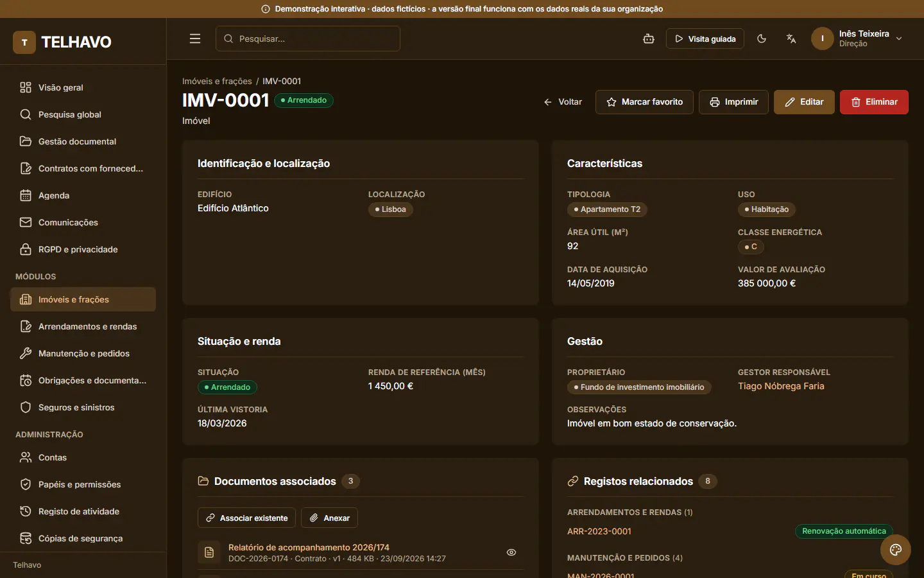The height and width of the screenshot is (578, 924).
Task: Click the Fundo de investimento imobiliário tag
Action: click(x=639, y=387)
